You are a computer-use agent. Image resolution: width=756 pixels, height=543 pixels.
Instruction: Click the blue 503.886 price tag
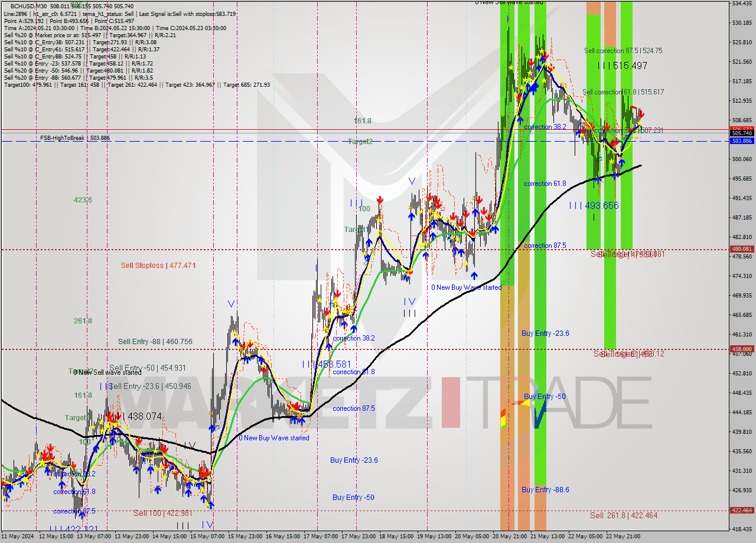pyautogui.click(x=742, y=141)
